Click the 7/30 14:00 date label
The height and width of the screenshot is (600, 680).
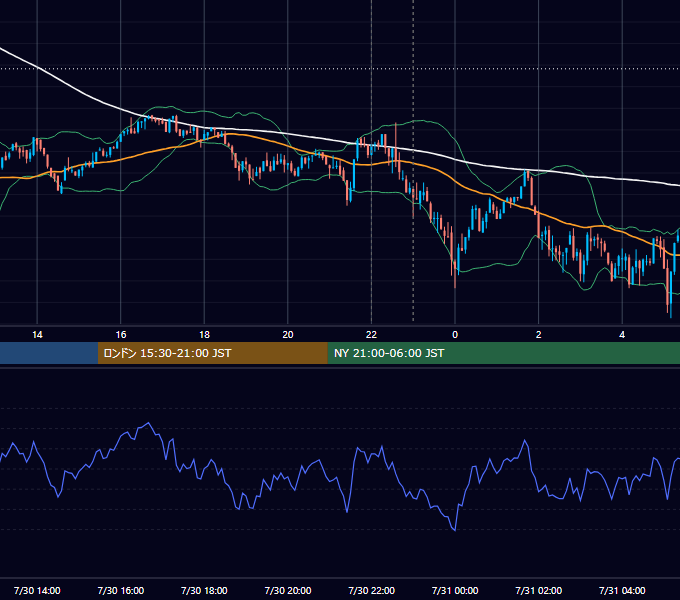pos(37,590)
